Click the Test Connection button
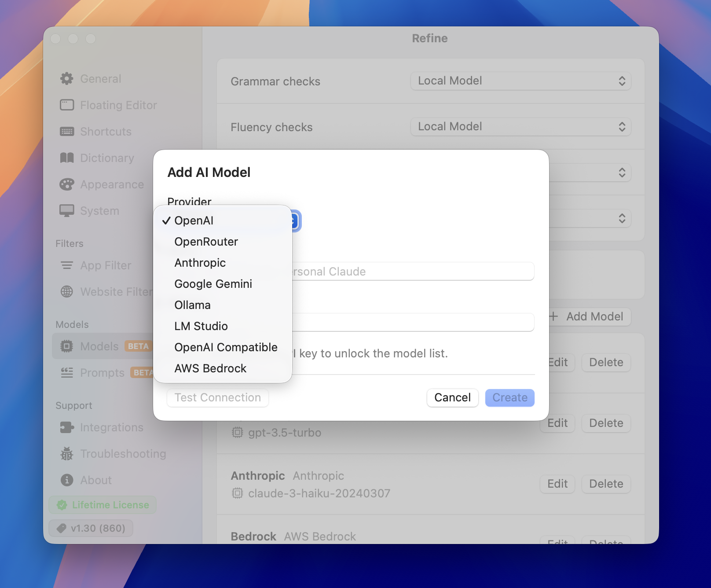 (218, 398)
